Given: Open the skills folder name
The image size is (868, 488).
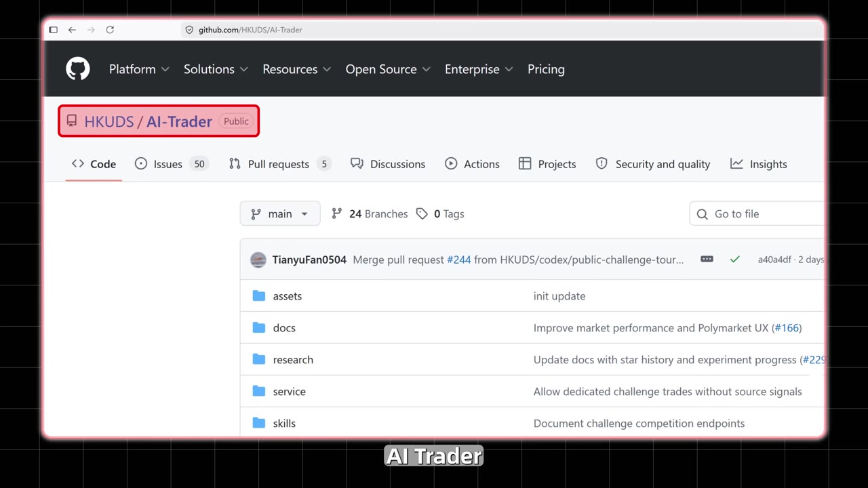Looking at the screenshot, I should 284,424.
